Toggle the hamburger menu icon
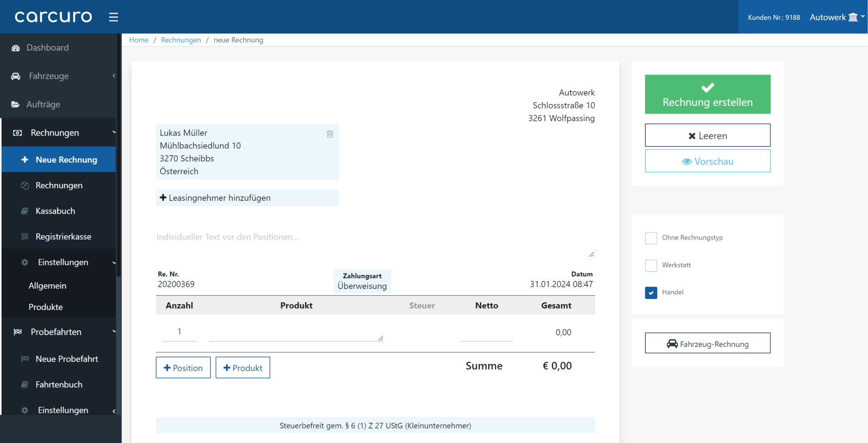Image resolution: width=868 pixels, height=443 pixels. point(113,17)
